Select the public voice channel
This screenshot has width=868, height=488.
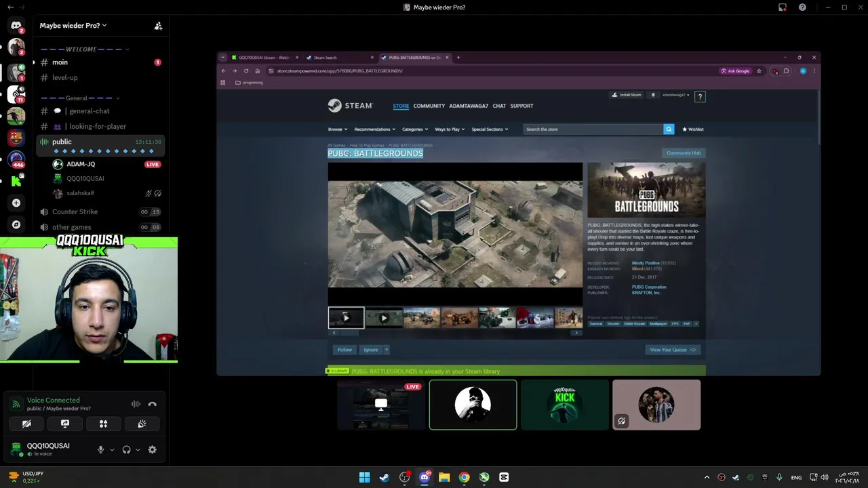[x=101, y=142]
